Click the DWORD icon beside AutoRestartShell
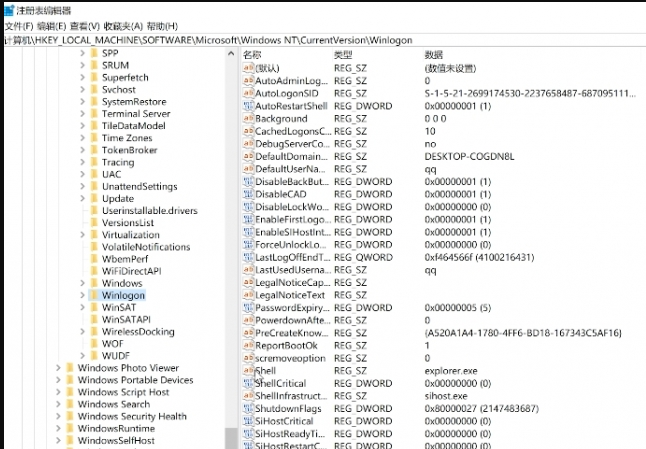 click(247, 106)
